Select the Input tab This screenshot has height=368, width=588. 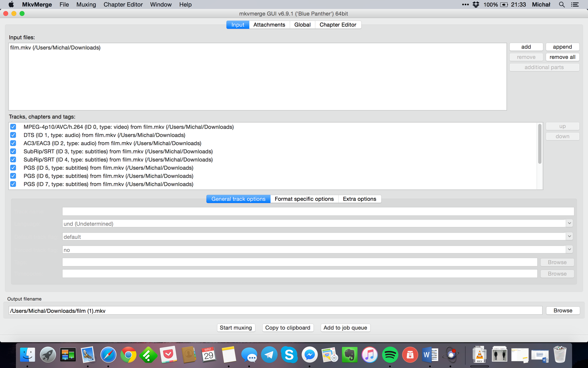pos(238,25)
